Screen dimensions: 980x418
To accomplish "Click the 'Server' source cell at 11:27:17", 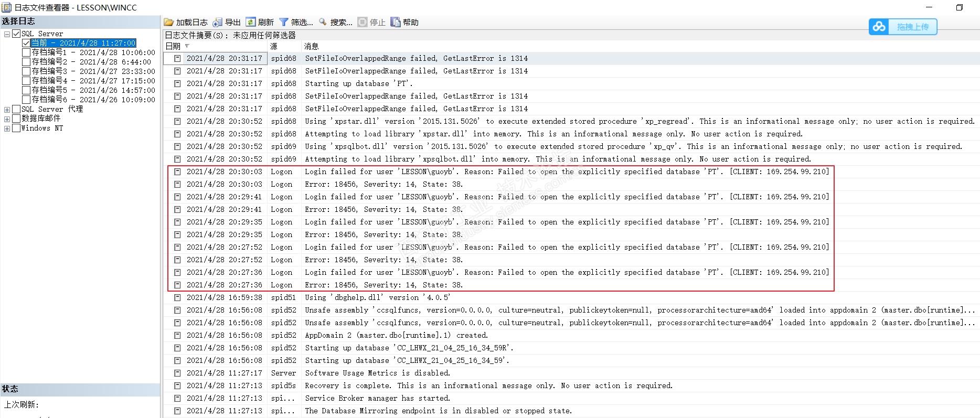I will coord(284,373).
